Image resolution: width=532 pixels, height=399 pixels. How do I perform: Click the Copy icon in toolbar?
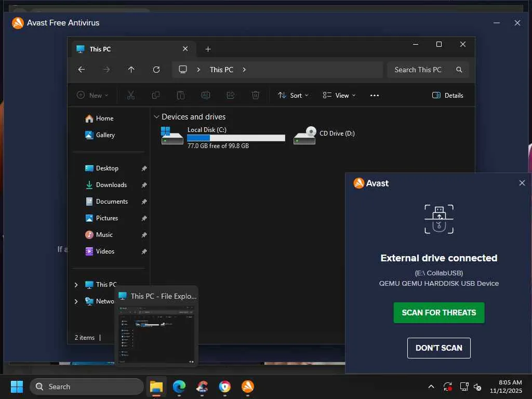point(156,96)
